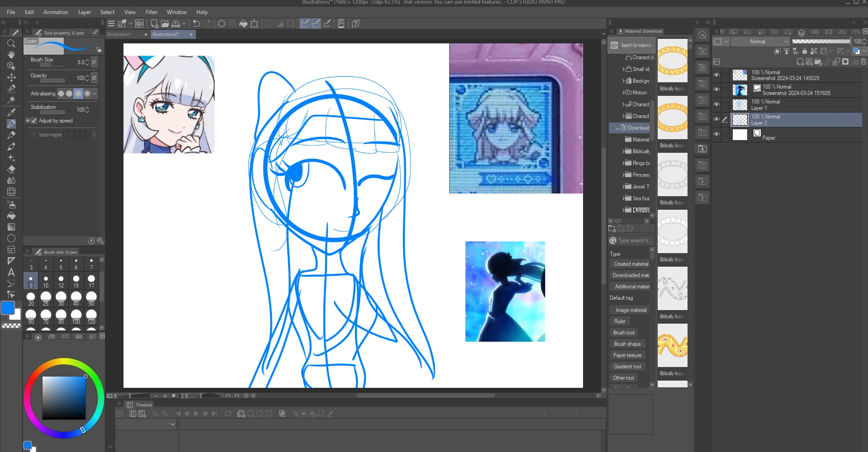
Task: Toggle visibility of the Paper layer
Action: click(716, 134)
